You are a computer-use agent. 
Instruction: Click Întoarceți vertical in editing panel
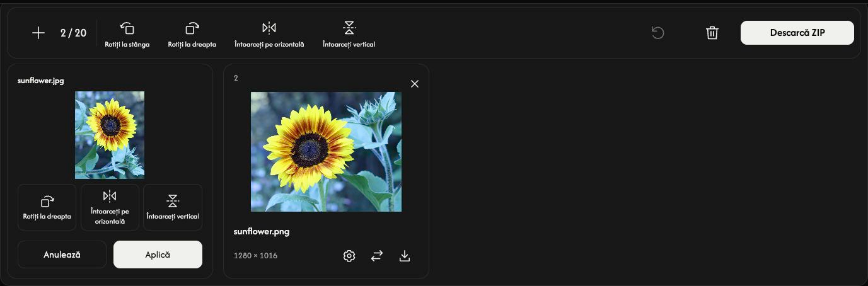(x=173, y=207)
